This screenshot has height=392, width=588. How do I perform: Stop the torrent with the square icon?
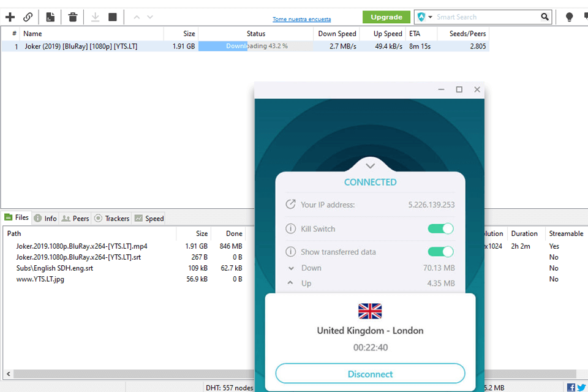113,17
